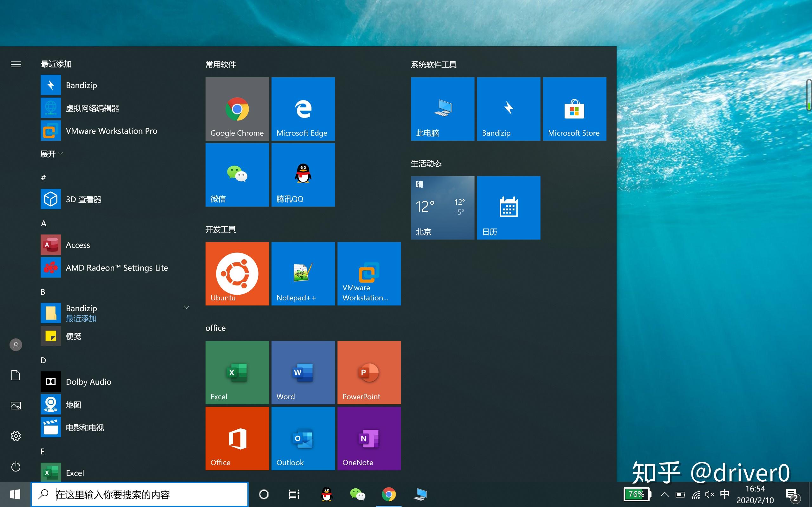Open the 日历 calendar tile

coord(508,208)
